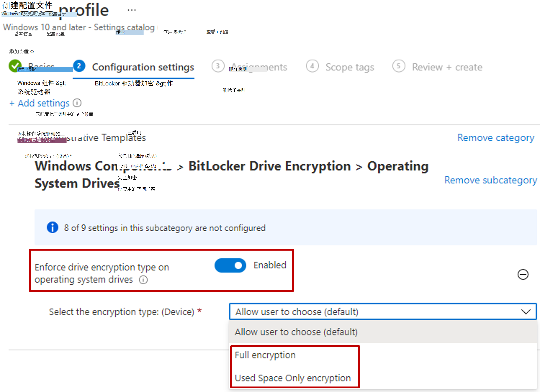
Task: Go to the Scope tags step
Action: click(x=350, y=67)
